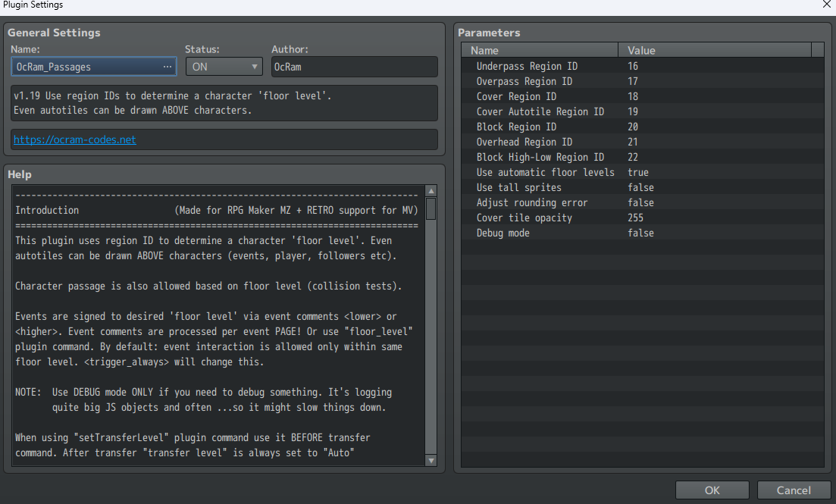The width and height of the screenshot is (836, 504).
Task: Click the Introduction heading in the Help text
Action: pos(47,210)
